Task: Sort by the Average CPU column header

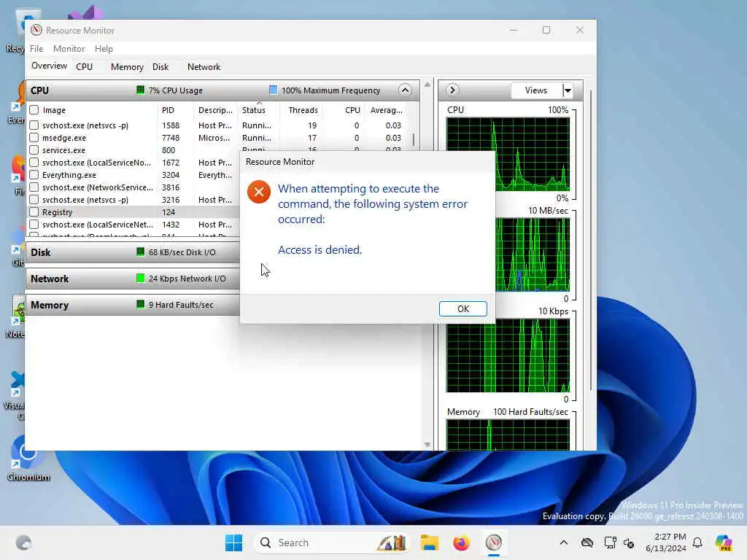Action: pos(387,110)
